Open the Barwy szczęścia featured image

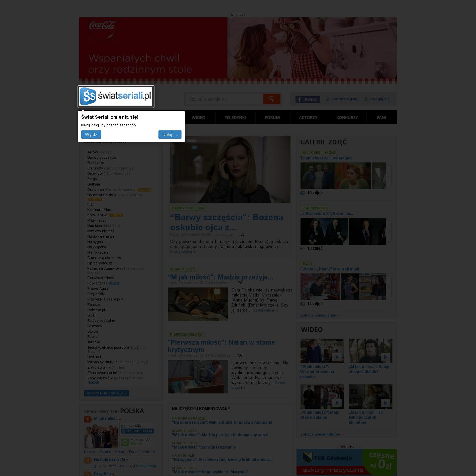point(230,169)
